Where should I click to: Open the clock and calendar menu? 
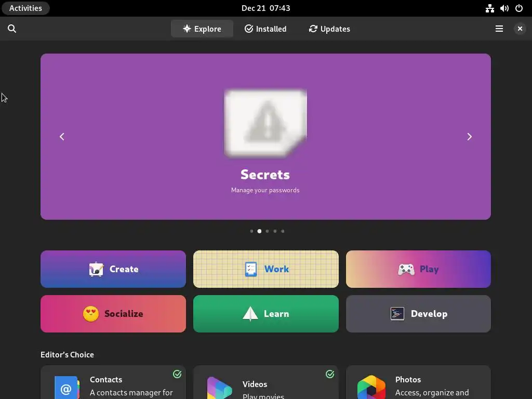265,8
